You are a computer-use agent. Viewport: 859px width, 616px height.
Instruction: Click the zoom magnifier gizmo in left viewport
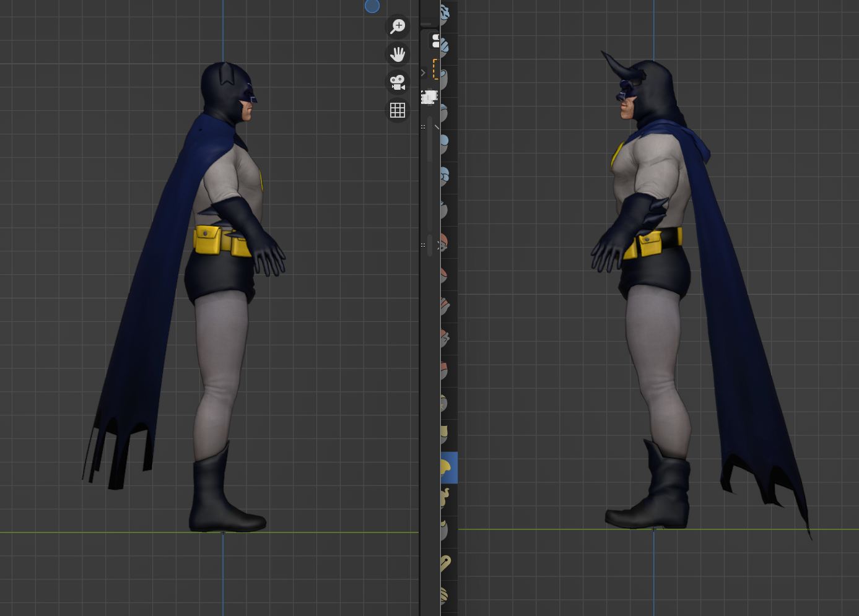click(x=398, y=26)
